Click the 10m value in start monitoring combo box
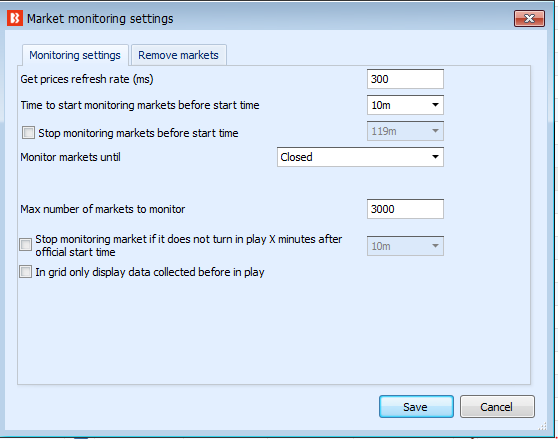 click(x=381, y=105)
